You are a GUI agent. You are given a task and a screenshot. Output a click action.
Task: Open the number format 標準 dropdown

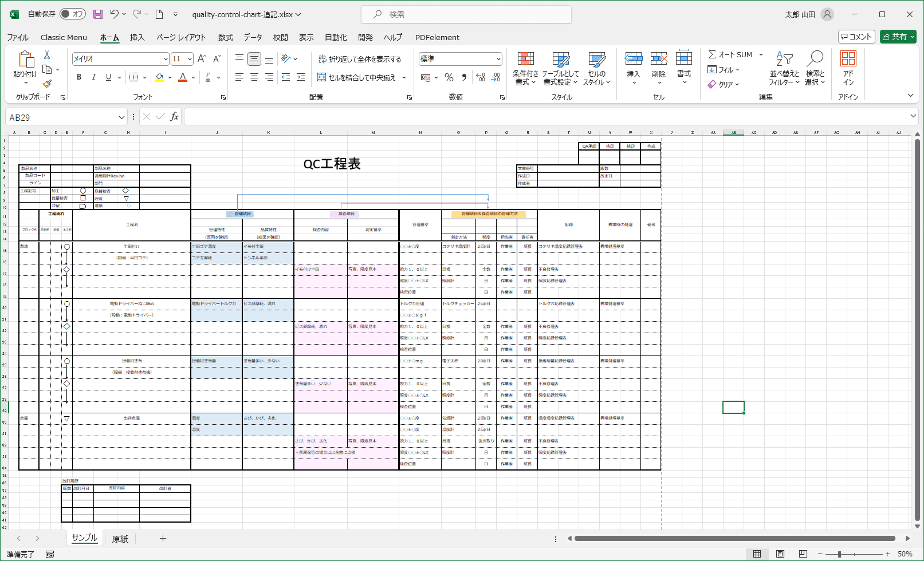pos(498,59)
